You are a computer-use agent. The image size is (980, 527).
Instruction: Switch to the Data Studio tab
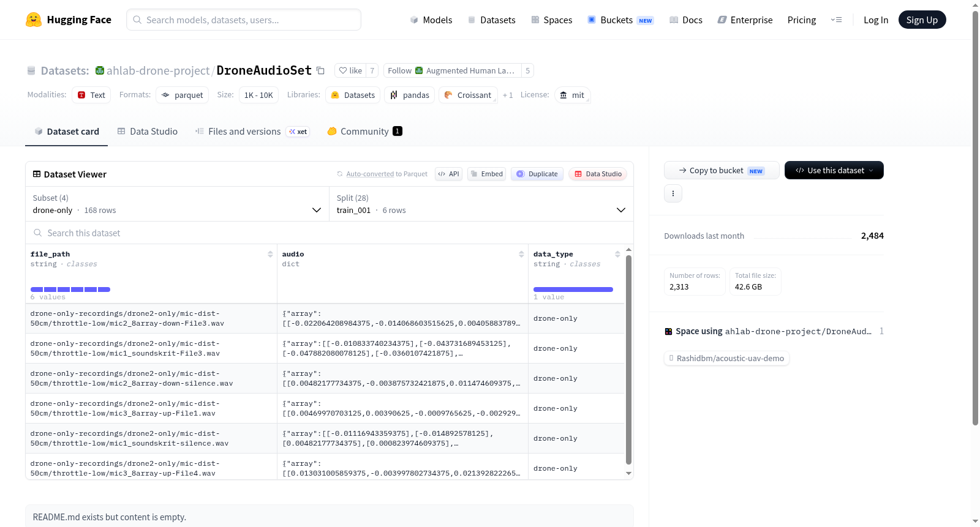(x=148, y=132)
